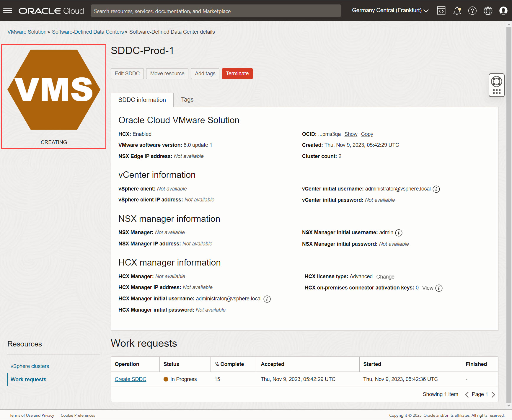Click the Oracle Cloud logo

click(x=51, y=11)
